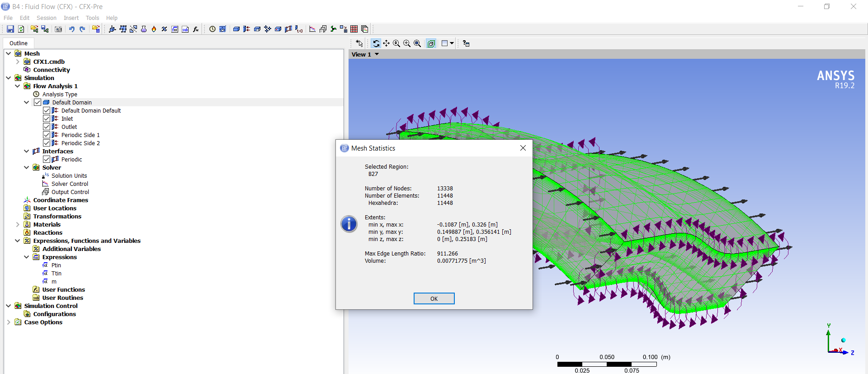This screenshot has width=868, height=374.
Task: Expand the Materials tree node
Action: 18,224
